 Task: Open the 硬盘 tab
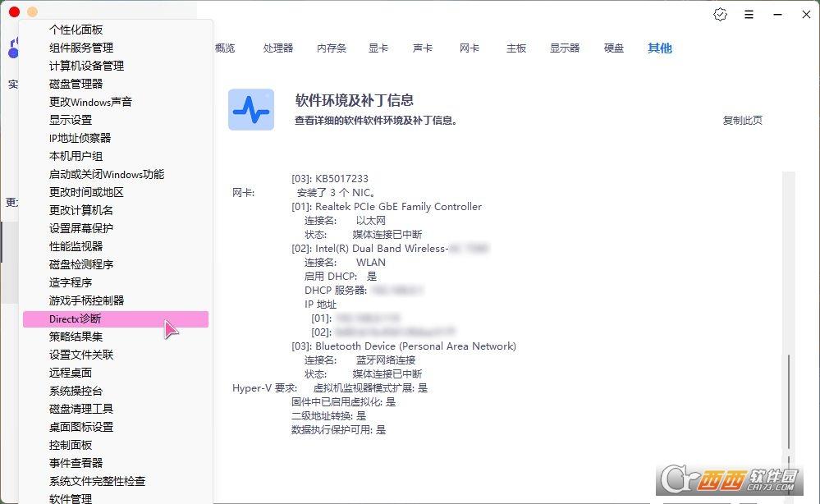coord(614,48)
